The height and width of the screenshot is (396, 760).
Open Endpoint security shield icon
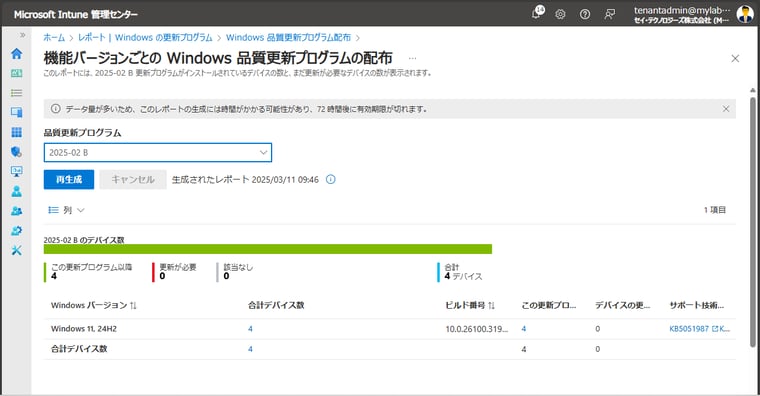[x=16, y=152]
